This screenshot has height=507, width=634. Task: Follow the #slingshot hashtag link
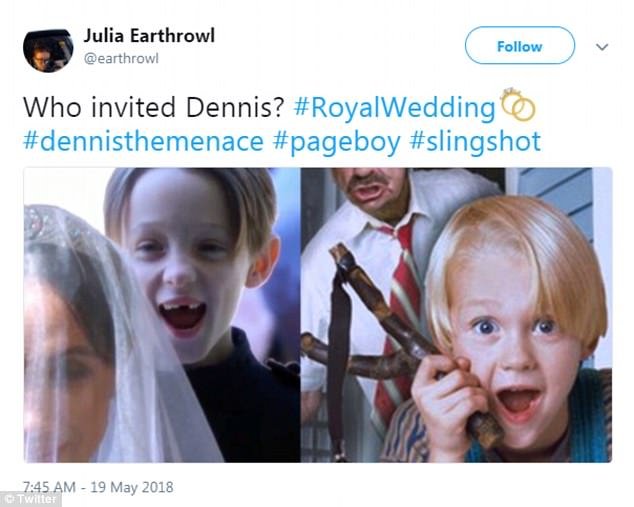tap(475, 141)
